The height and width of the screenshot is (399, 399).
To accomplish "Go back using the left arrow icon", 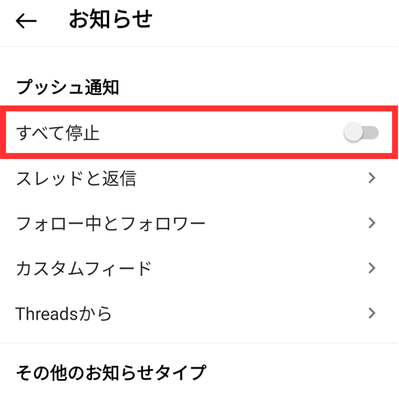I will (26, 22).
